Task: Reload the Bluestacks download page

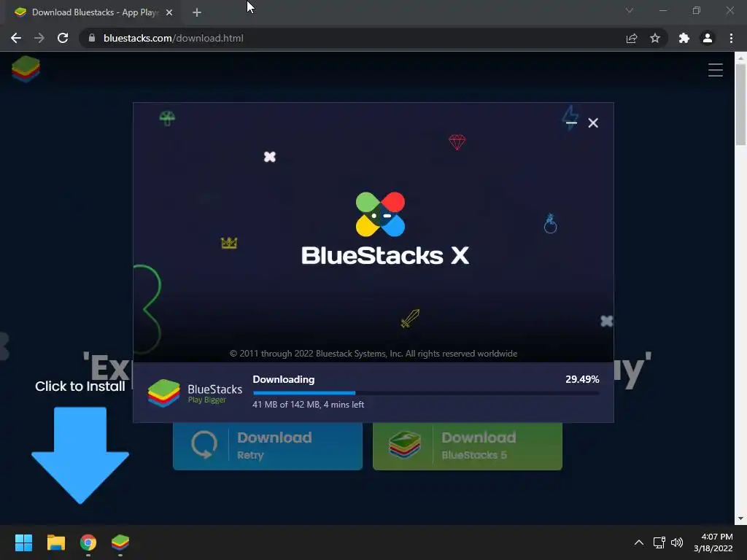Action: 63,38
